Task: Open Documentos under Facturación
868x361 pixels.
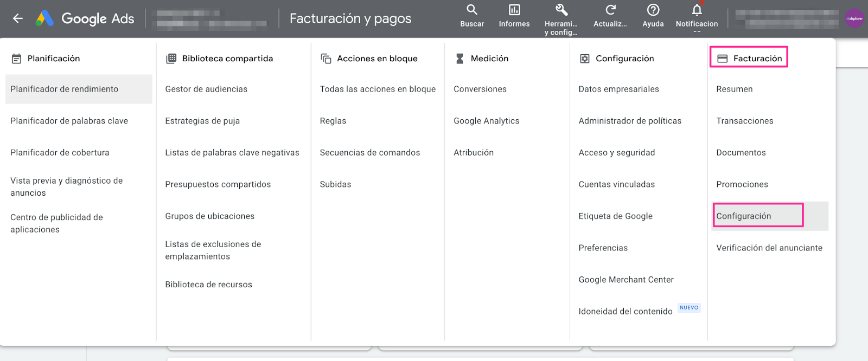Action: coord(741,153)
